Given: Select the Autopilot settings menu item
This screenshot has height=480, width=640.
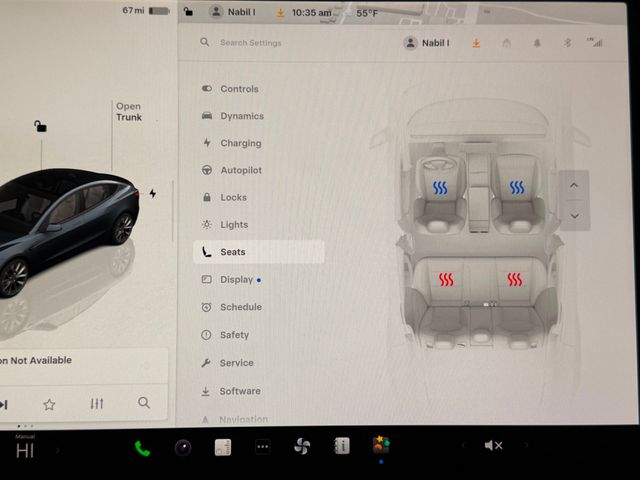Looking at the screenshot, I should pyautogui.click(x=240, y=170).
